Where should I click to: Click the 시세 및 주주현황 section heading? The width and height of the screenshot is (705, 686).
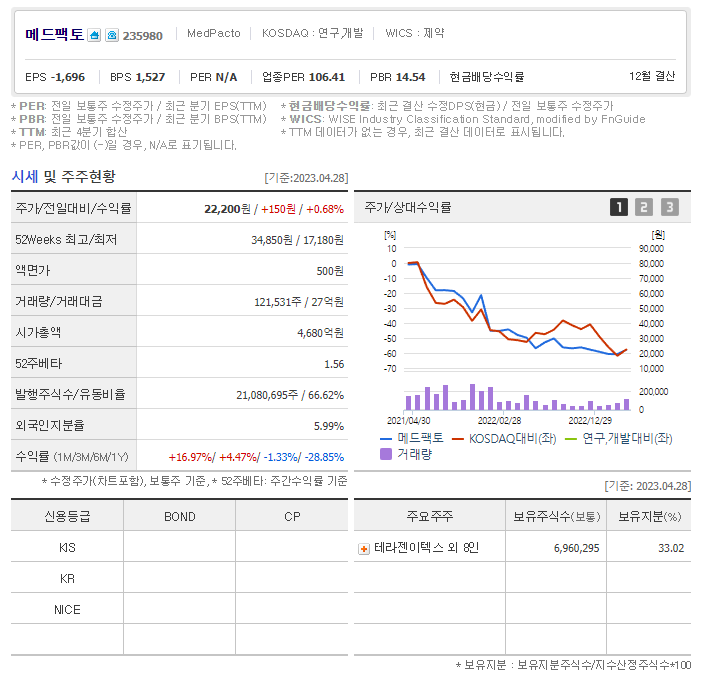click(63, 176)
